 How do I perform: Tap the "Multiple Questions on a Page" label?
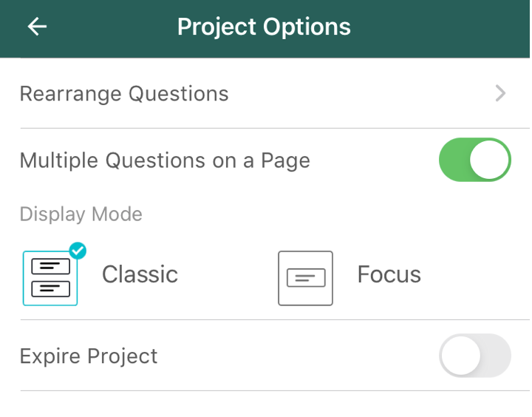click(x=165, y=160)
